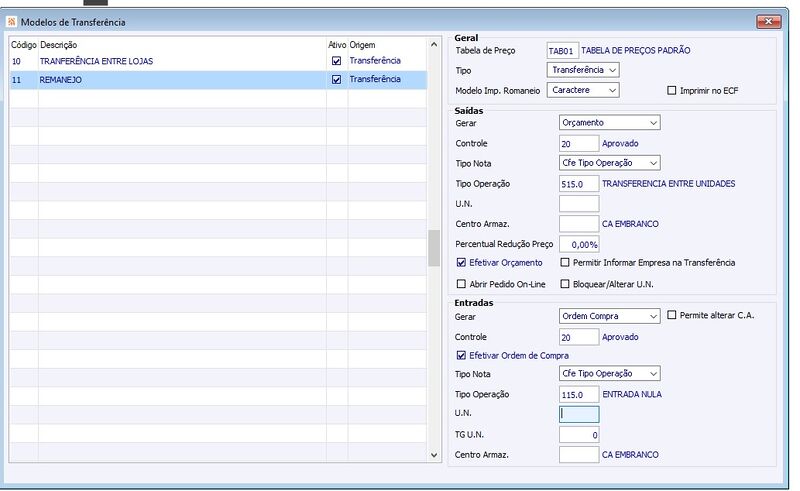
Task: Click ENTRADA NULA text
Action: 632,395
